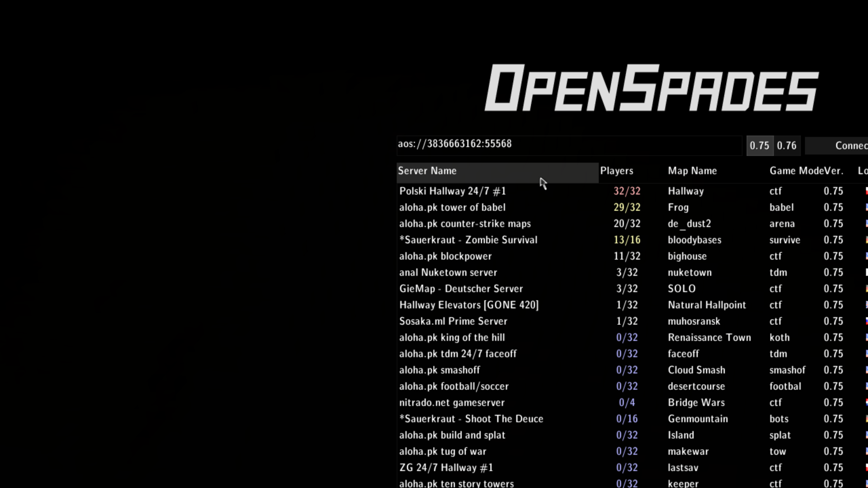Click the flag beside GieMap - Deutscher Server

(866, 288)
